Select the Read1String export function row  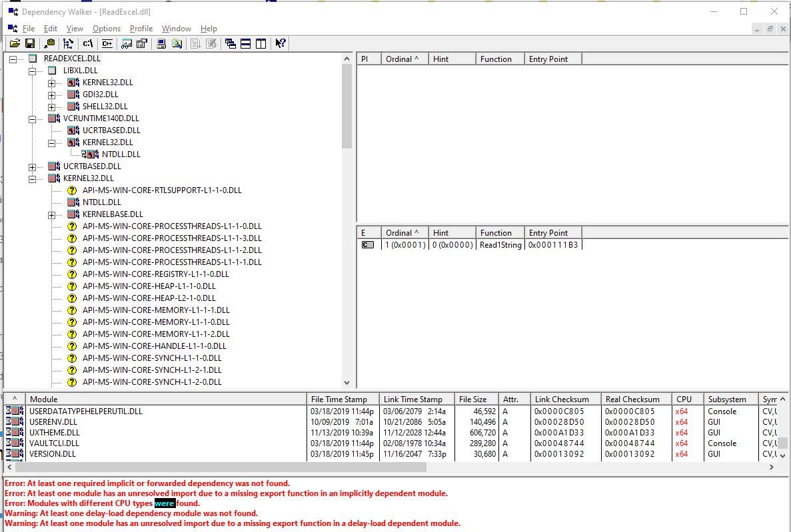498,244
